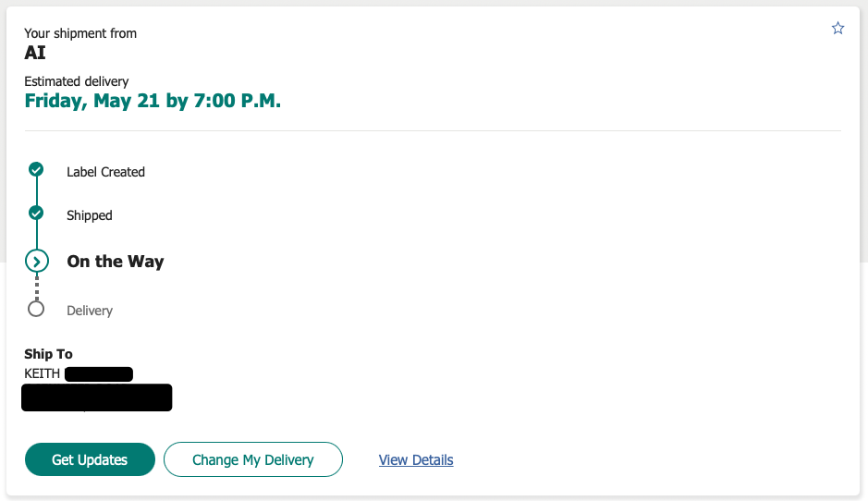Select the Label Created status text

(x=105, y=172)
